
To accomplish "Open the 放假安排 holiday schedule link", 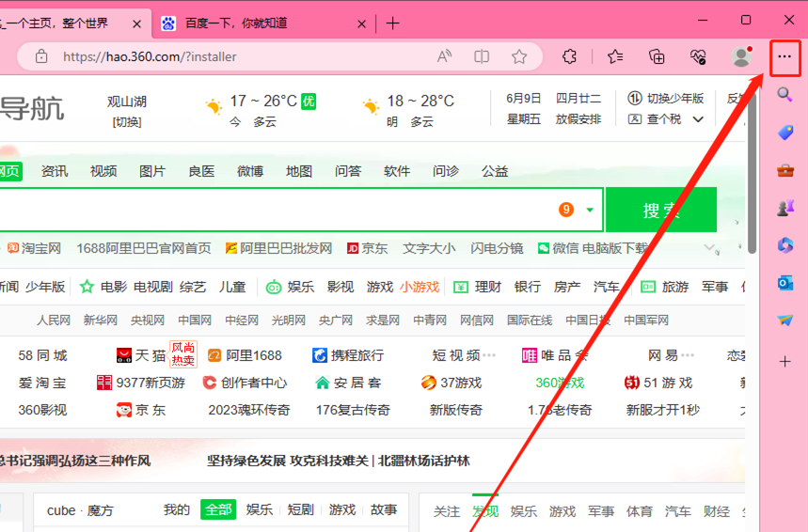I will click(x=578, y=119).
